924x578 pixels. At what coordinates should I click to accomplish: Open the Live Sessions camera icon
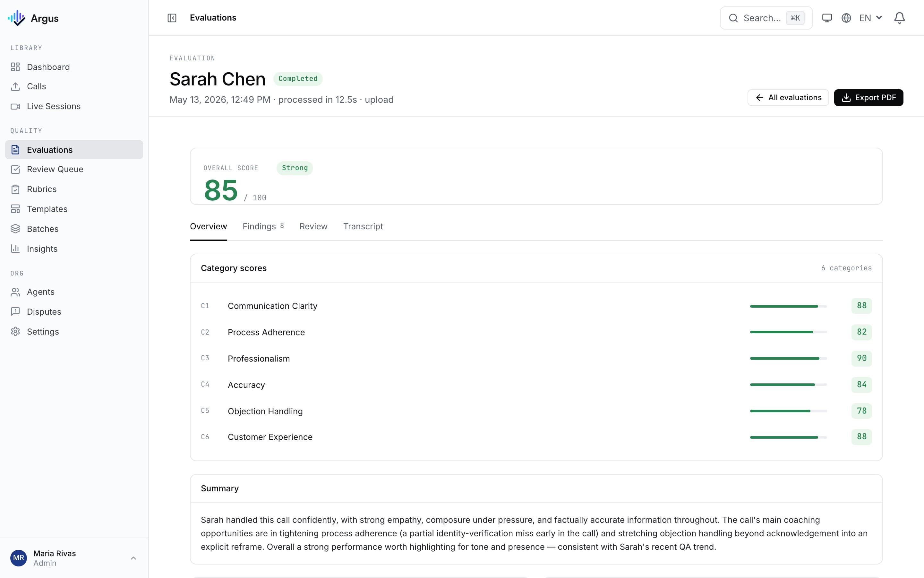pyautogui.click(x=15, y=106)
